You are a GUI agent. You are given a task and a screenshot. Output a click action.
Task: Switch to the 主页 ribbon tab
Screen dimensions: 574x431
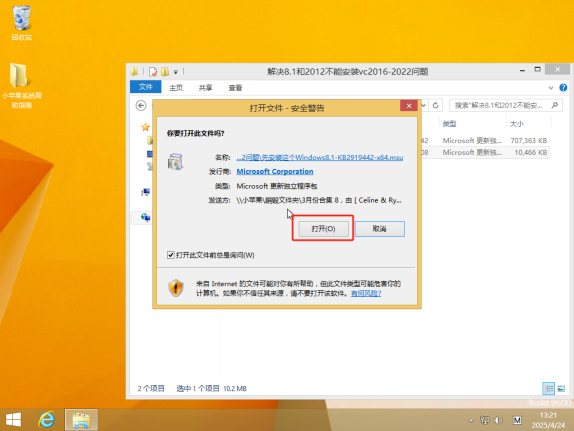[176, 88]
